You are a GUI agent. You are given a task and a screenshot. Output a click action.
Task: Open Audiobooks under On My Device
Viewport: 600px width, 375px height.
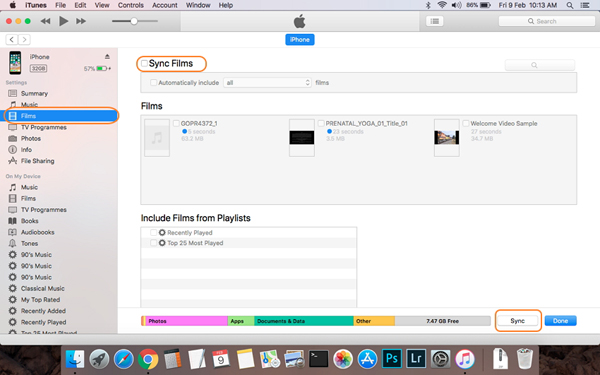tap(38, 232)
